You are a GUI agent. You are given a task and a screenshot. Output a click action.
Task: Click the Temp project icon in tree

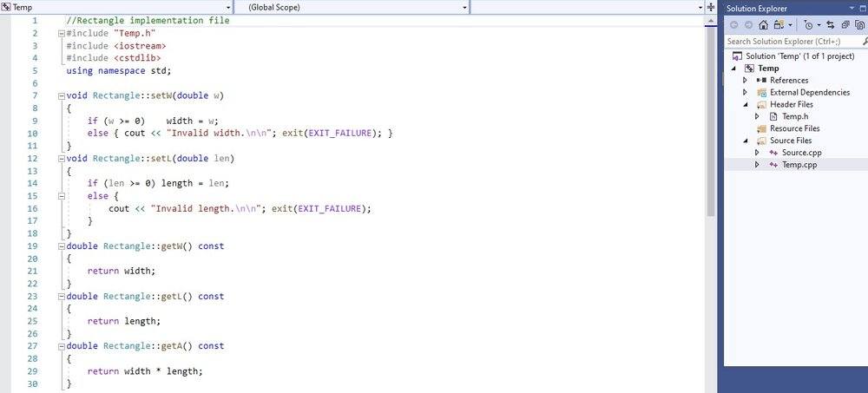point(750,69)
